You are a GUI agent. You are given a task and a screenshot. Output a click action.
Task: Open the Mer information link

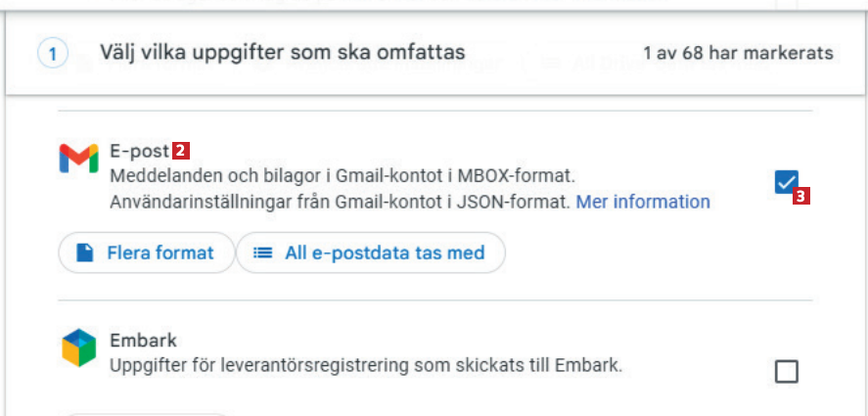click(x=643, y=202)
